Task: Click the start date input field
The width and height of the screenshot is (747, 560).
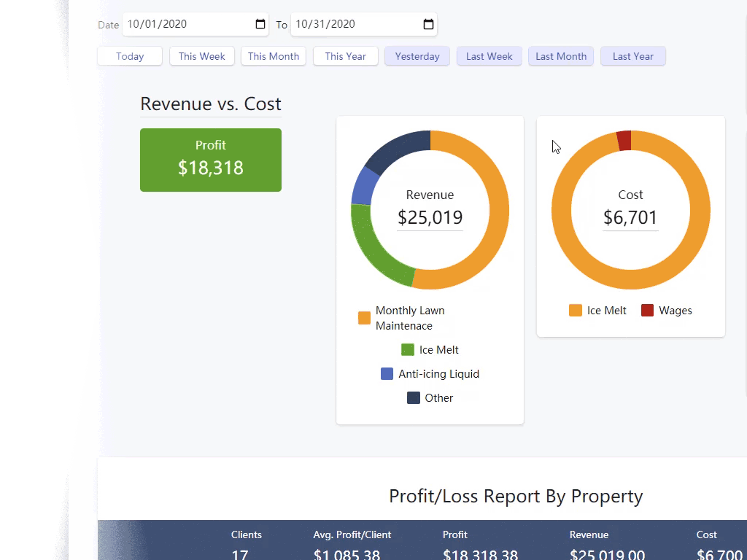Action: pos(186,24)
